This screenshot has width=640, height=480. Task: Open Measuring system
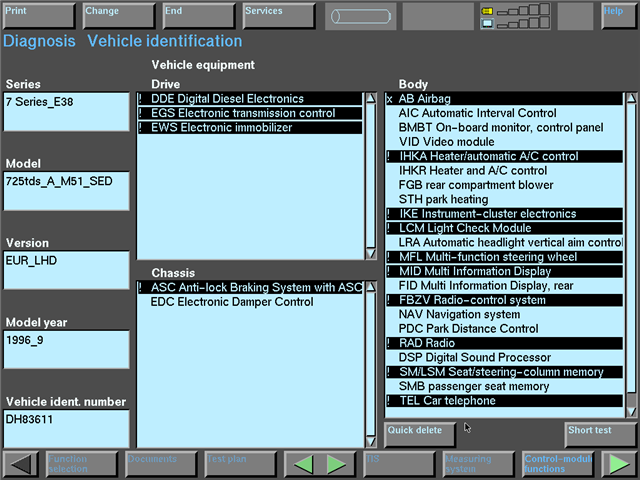[x=478, y=464]
